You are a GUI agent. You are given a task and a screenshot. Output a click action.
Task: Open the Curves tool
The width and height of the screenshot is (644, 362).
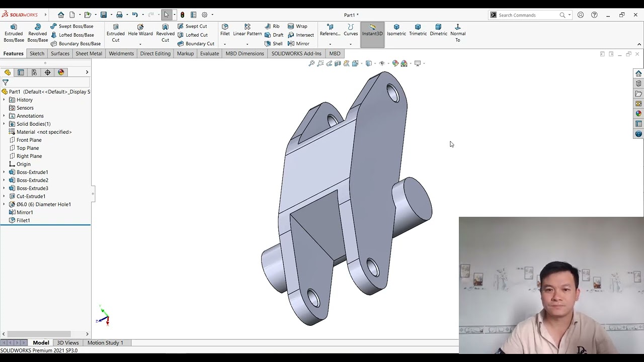pyautogui.click(x=351, y=30)
